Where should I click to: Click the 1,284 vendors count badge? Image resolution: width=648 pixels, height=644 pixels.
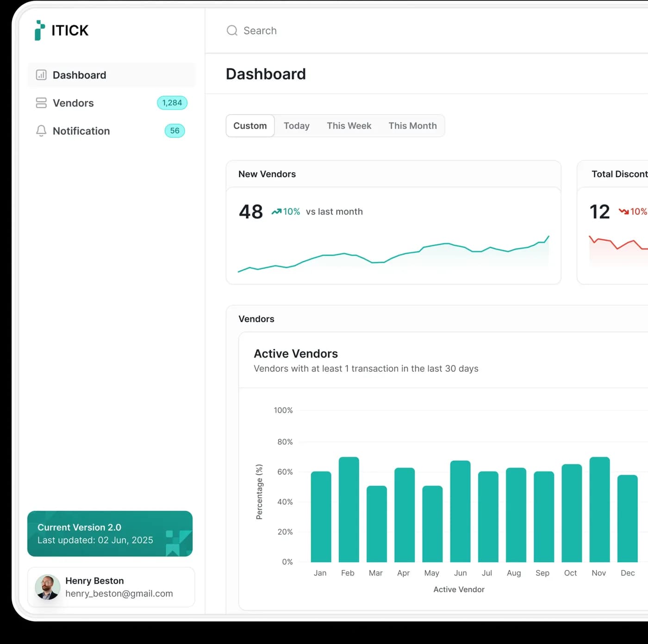coord(172,103)
